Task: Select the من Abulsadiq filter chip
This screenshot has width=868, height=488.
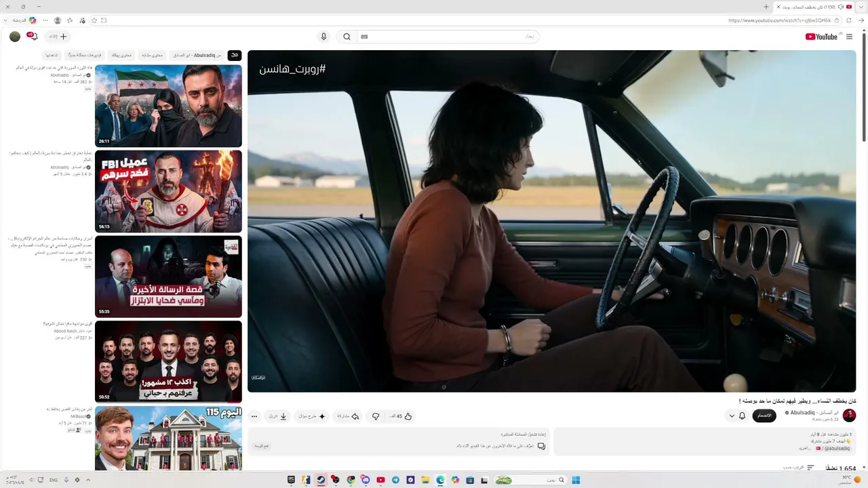Action: coord(197,55)
